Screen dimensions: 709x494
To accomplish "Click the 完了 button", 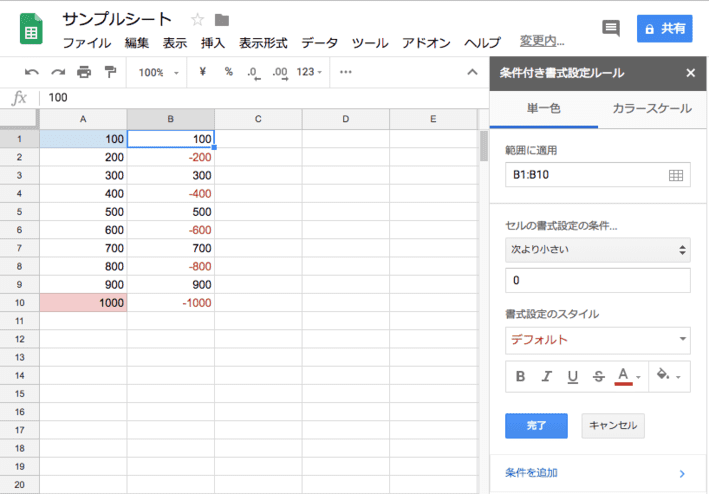I will pos(536,425).
